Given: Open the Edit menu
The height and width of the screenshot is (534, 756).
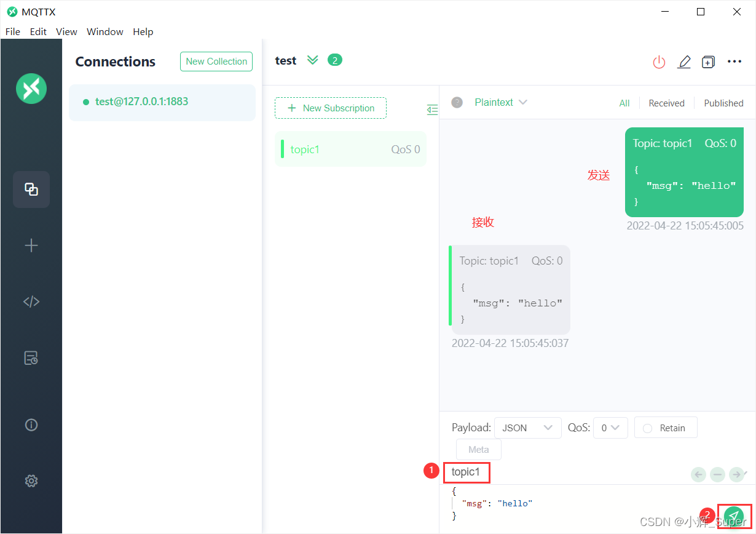Looking at the screenshot, I should (x=38, y=31).
